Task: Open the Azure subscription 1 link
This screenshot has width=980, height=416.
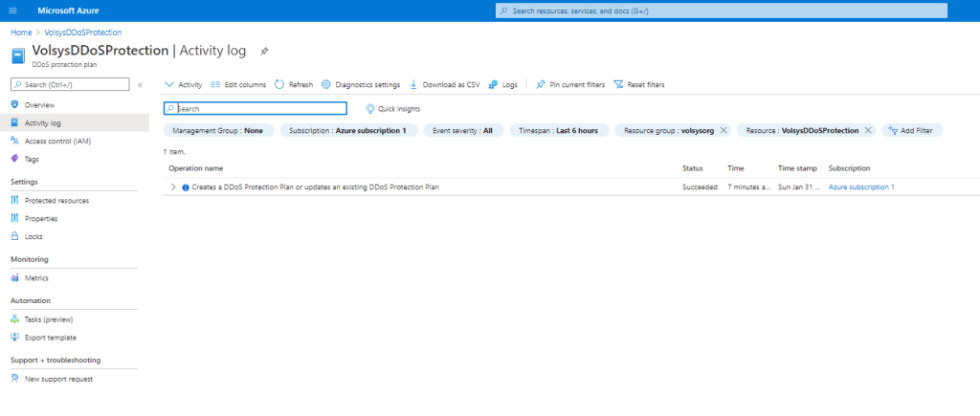Action: pyautogui.click(x=861, y=187)
